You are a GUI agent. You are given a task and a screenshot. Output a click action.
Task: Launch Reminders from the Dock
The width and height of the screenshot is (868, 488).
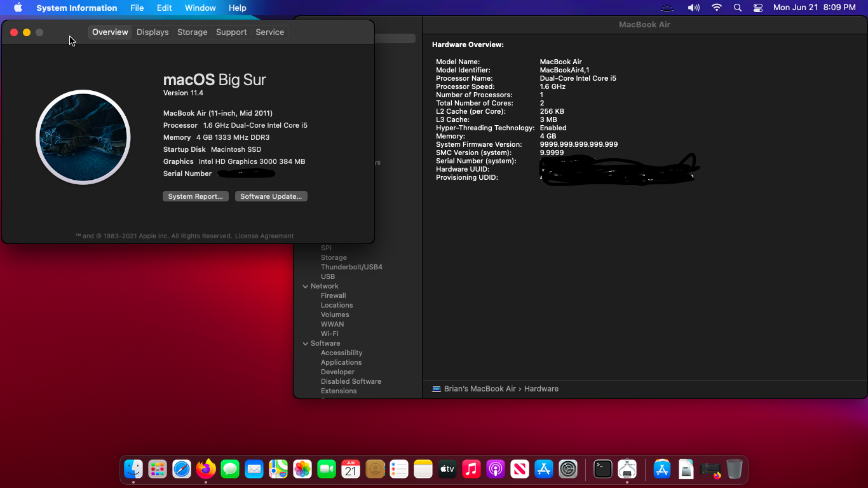pos(399,470)
